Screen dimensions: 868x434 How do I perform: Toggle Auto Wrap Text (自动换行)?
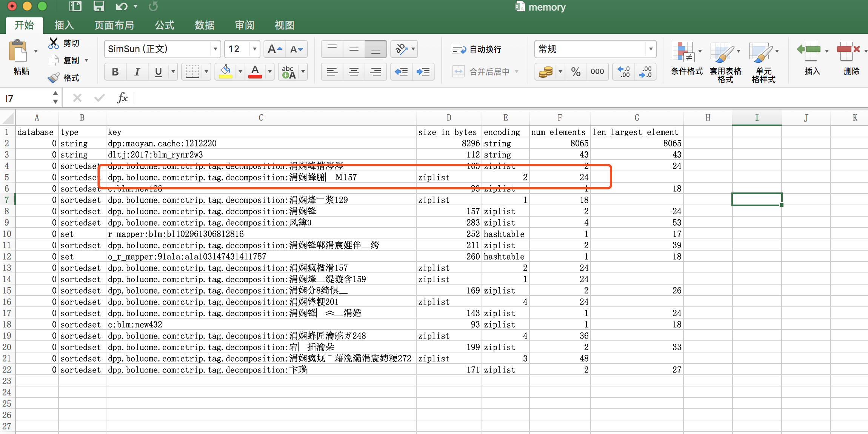point(477,49)
